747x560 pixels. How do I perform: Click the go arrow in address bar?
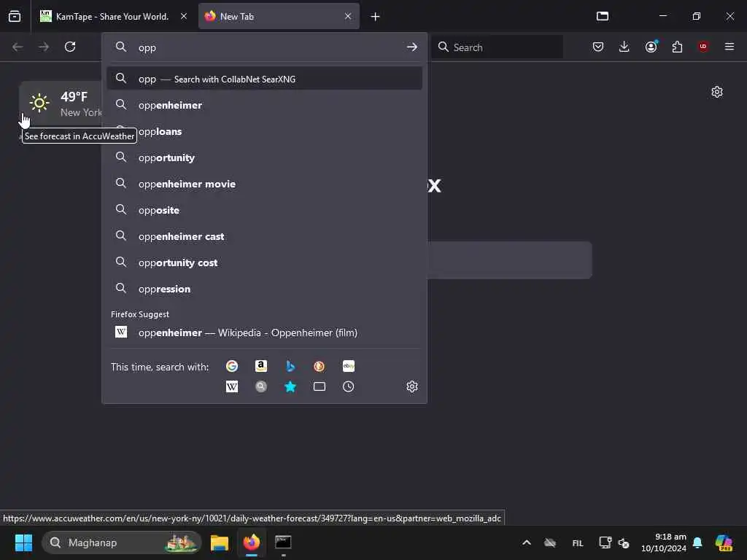pyautogui.click(x=412, y=47)
